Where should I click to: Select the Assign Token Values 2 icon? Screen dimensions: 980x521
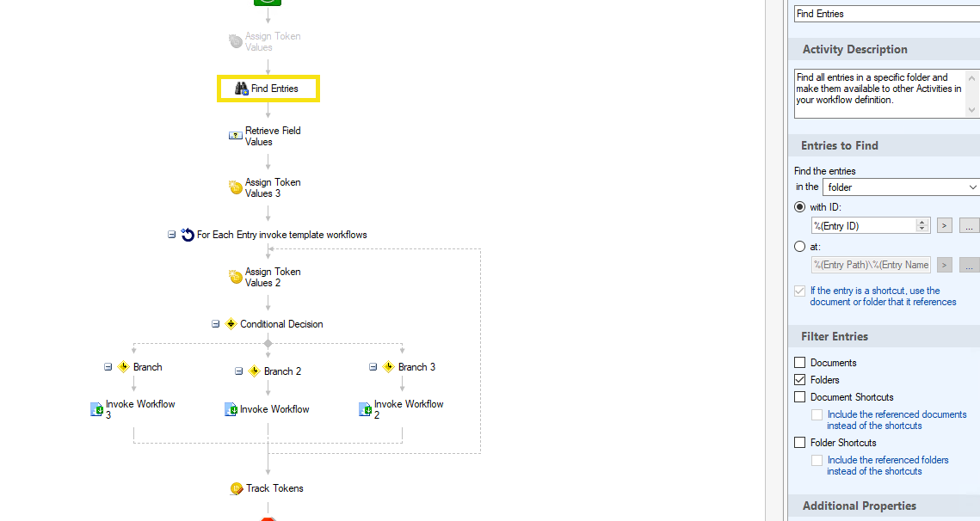click(x=236, y=277)
